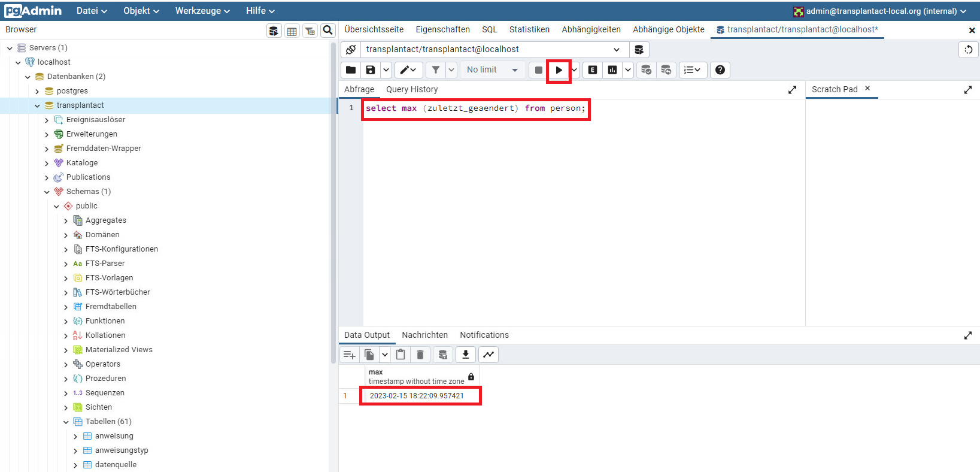Image resolution: width=980 pixels, height=472 pixels.
Task: Switch to the Nachrichten tab
Action: [x=424, y=335]
